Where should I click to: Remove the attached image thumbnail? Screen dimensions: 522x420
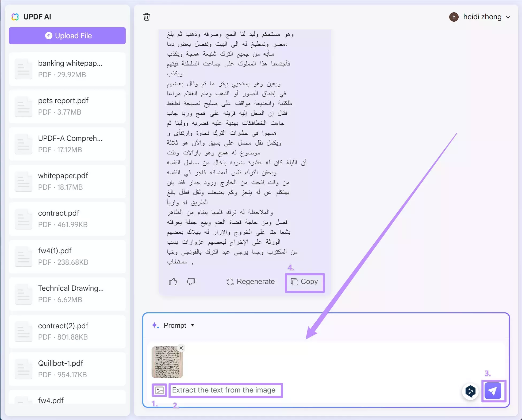tap(181, 348)
